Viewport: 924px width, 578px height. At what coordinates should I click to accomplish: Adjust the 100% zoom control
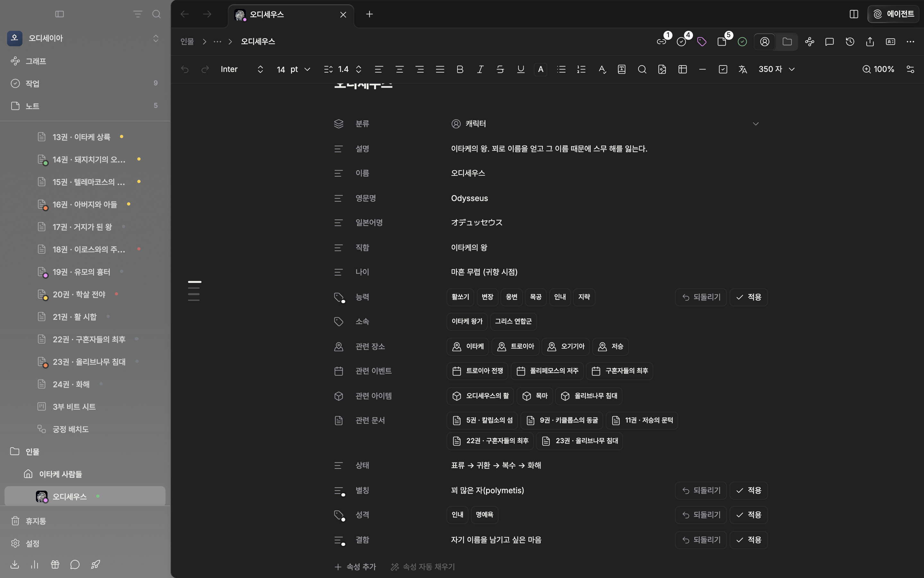[x=878, y=69]
